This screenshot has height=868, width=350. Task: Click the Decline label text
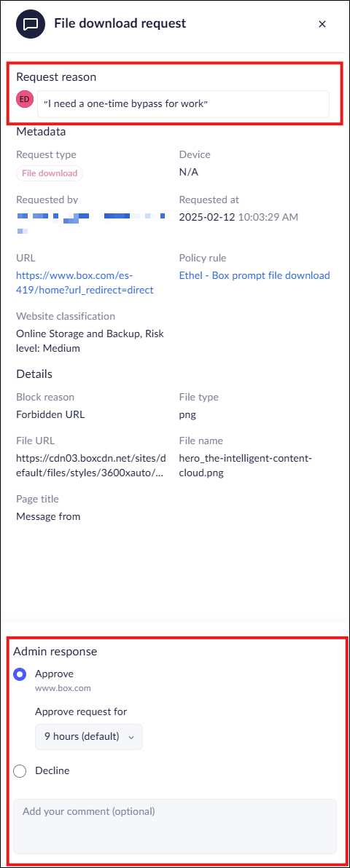[x=52, y=770]
